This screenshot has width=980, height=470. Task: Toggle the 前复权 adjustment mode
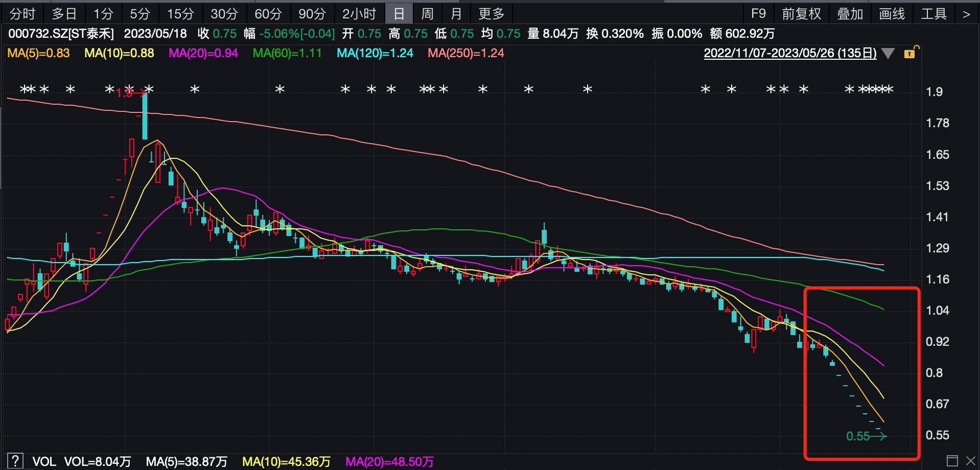(x=801, y=14)
